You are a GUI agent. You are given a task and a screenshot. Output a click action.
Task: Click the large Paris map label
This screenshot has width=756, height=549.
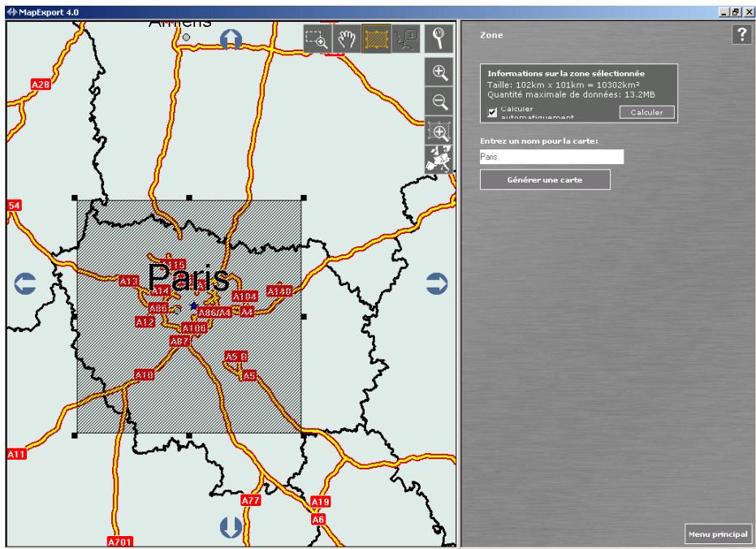click(188, 277)
